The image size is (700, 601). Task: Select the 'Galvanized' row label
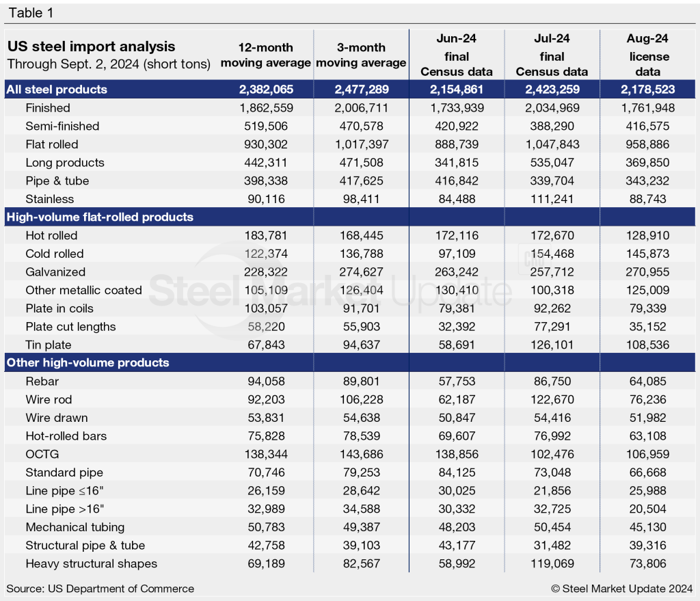[x=55, y=271]
